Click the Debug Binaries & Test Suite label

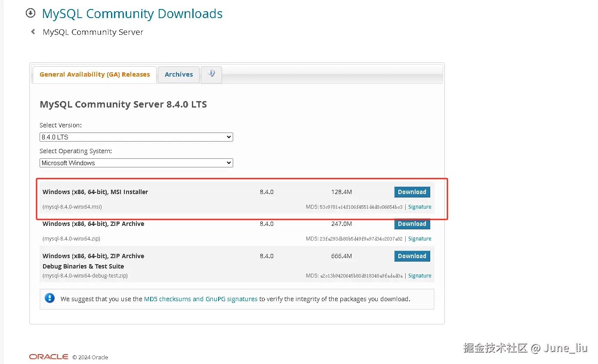pos(83,266)
